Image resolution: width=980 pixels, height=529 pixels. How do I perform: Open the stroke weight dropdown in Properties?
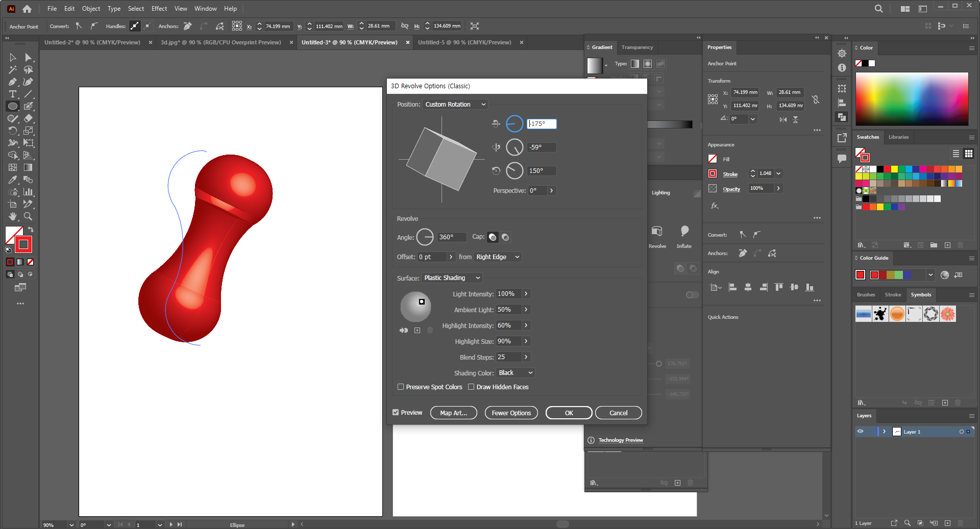778,173
